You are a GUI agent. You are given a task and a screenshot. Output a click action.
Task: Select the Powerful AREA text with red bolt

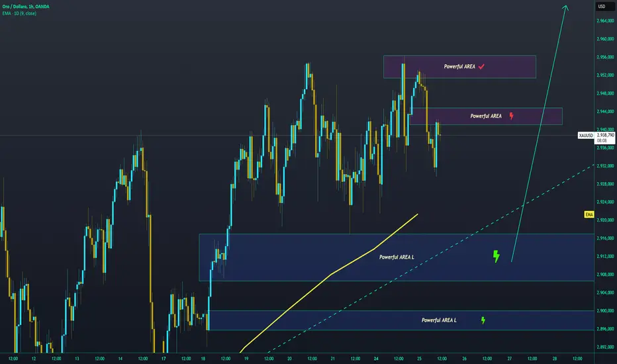(485, 116)
